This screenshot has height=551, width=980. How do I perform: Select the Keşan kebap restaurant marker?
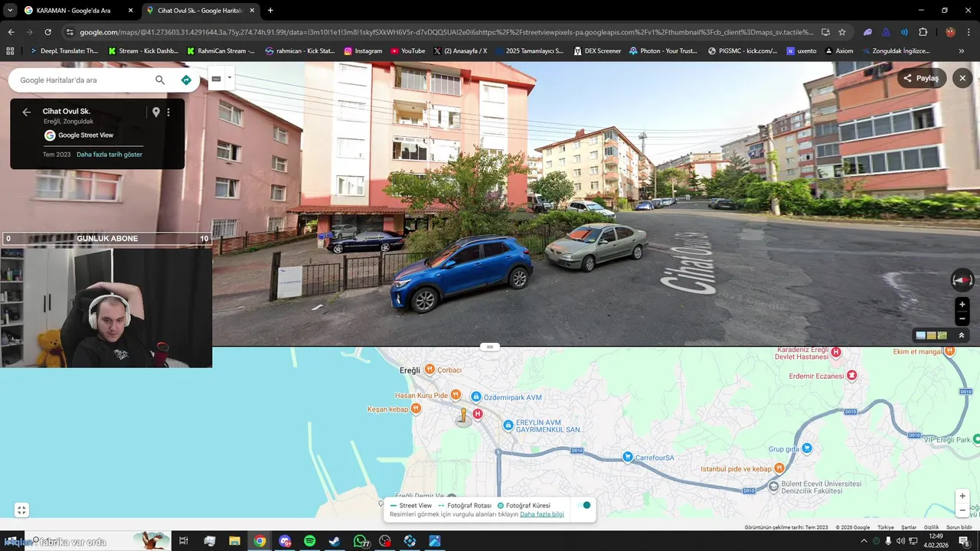click(416, 409)
